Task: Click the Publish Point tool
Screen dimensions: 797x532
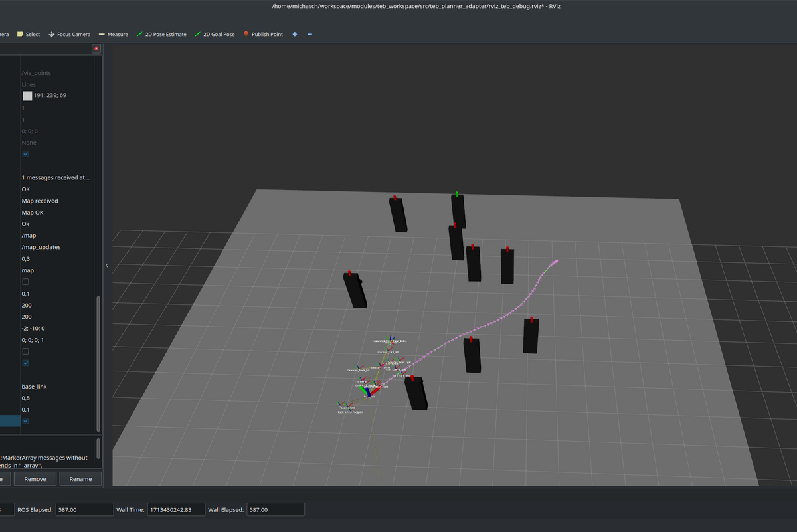Action: pos(263,34)
